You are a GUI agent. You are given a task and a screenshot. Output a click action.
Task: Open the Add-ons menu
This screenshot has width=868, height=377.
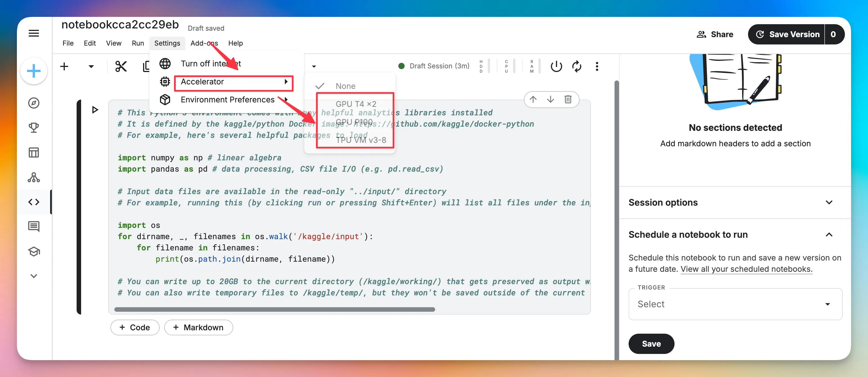coord(204,43)
